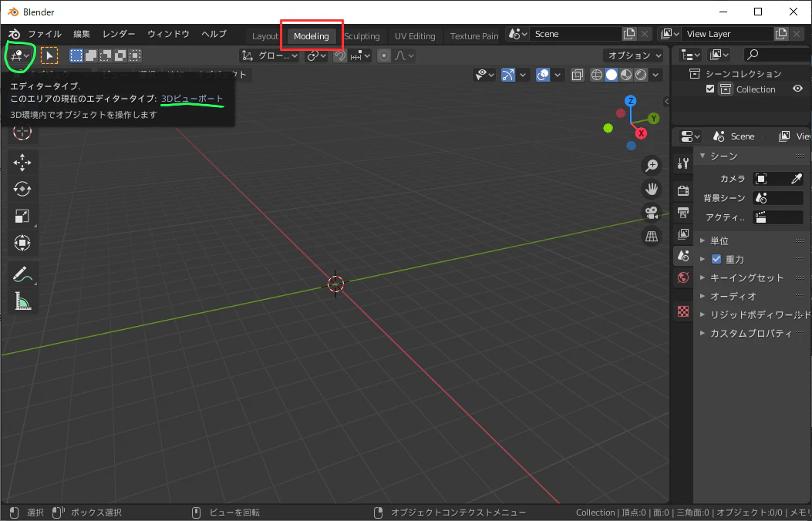Select the Move tool in the left toolbar
The image size is (812, 521).
click(22, 163)
